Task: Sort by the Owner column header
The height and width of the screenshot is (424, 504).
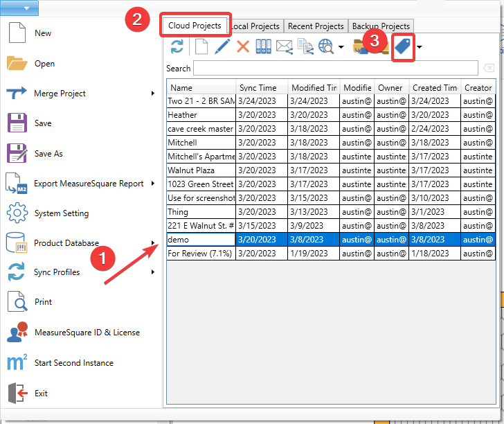Action: click(x=391, y=87)
